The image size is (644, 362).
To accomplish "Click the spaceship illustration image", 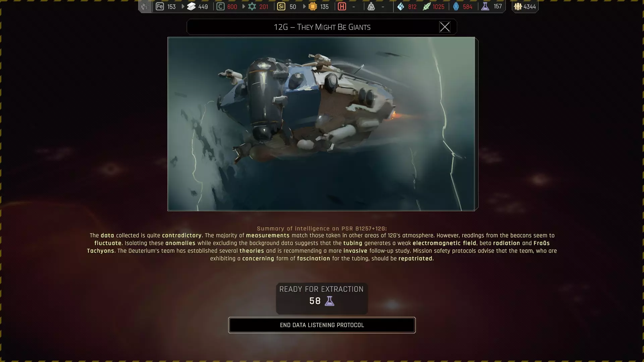I will (321, 124).
